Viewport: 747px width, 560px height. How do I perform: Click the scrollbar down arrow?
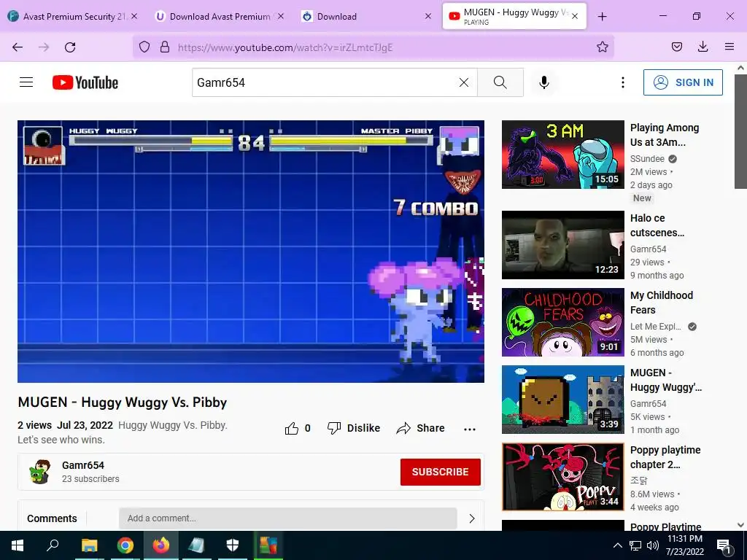click(x=740, y=525)
